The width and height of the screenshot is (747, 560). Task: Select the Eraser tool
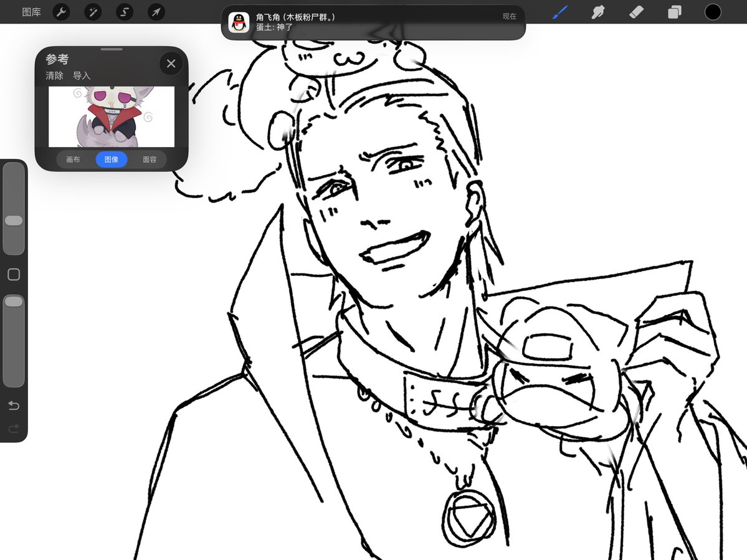click(x=637, y=12)
